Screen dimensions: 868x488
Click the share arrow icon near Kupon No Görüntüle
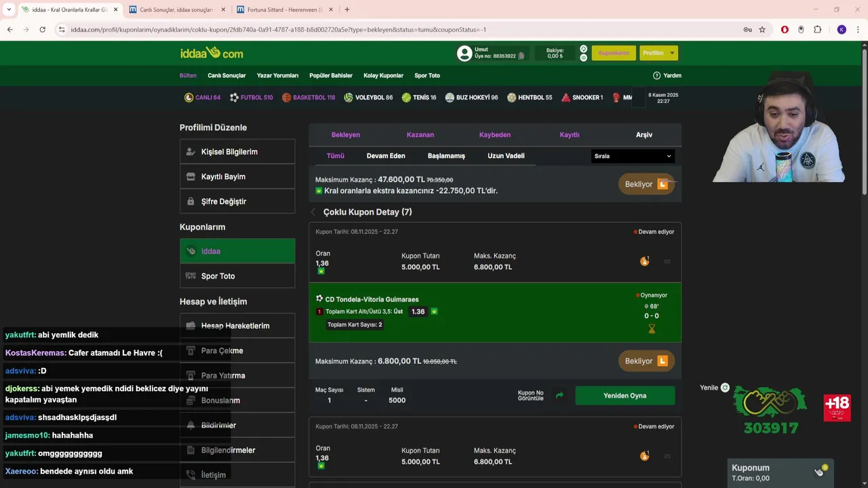tap(559, 396)
